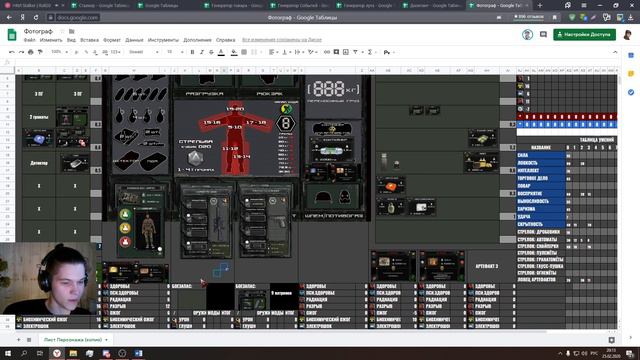Open the Формат menu
This screenshot has height=360, width=640.
pyautogui.click(x=111, y=40)
